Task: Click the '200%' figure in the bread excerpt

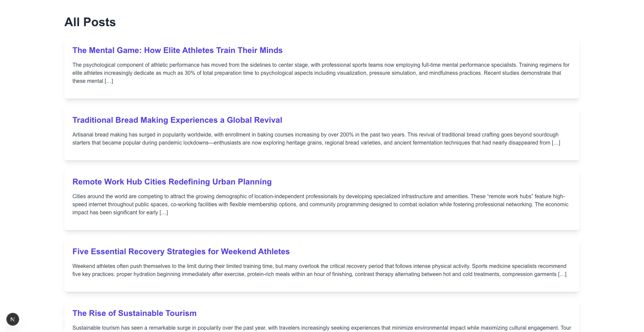Action: 347,135
